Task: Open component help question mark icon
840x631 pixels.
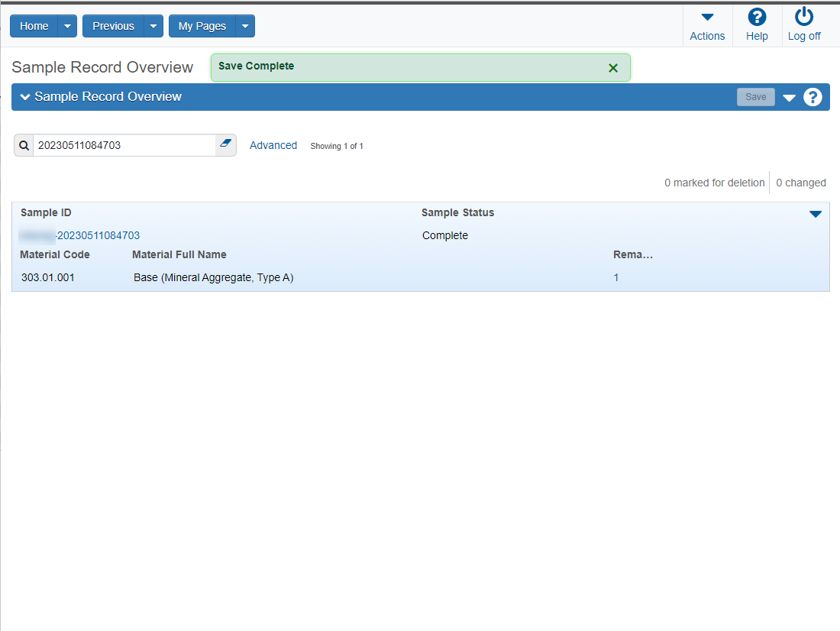Action: [x=813, y=97]
